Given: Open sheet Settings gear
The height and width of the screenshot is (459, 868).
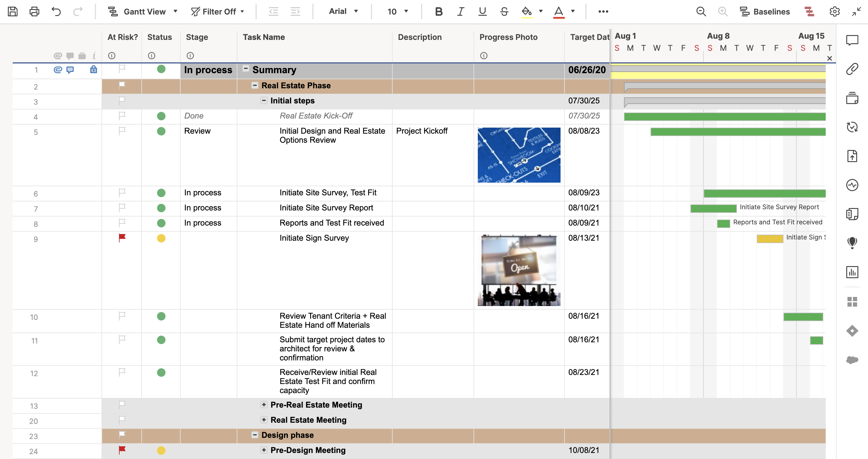Looking at the screenshot, I should (835, 11).
